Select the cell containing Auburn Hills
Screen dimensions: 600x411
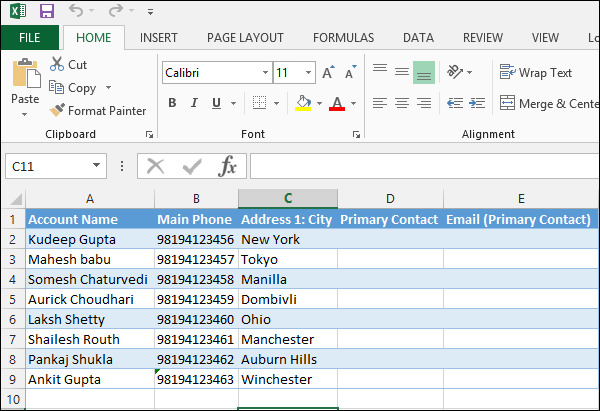287,359
